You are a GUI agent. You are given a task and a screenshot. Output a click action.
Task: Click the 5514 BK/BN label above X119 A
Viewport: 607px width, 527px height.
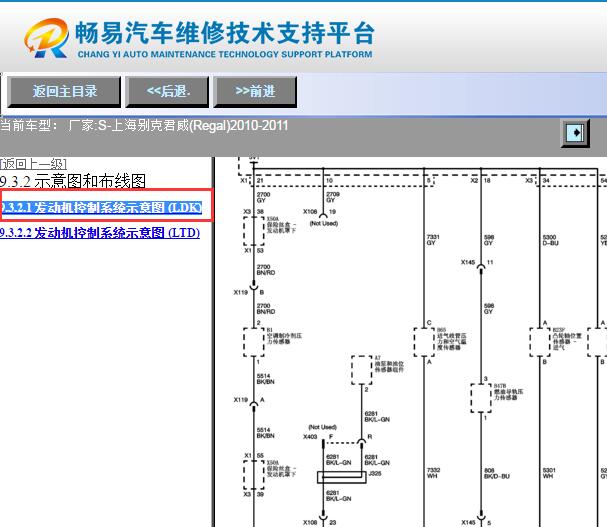pos(266,379)
